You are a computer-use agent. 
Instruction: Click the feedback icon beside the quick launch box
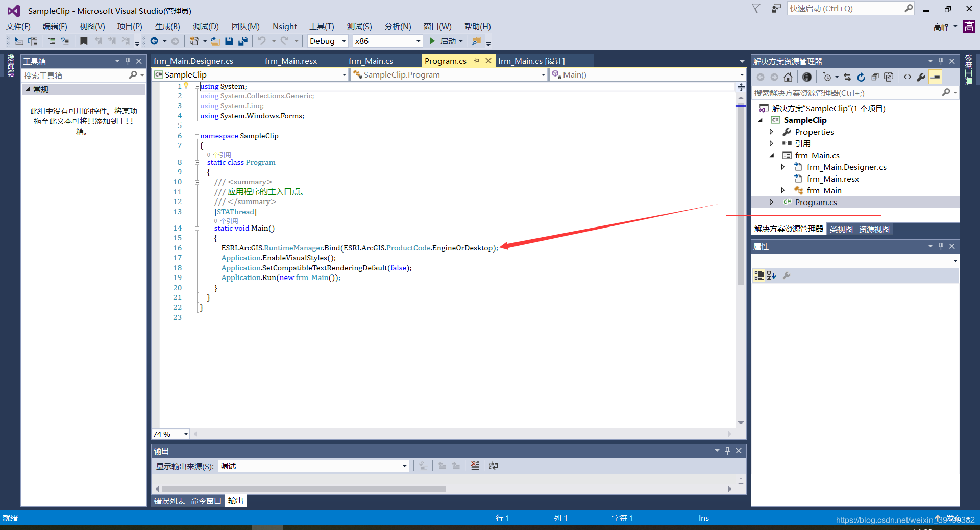point(776,9)
